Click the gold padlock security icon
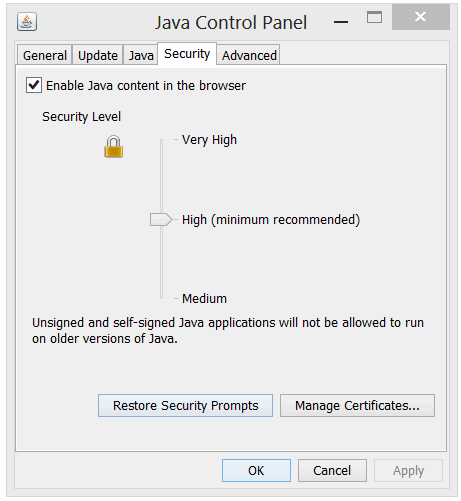461x501 pixels. pyautogui.click(x=113, y=146)
